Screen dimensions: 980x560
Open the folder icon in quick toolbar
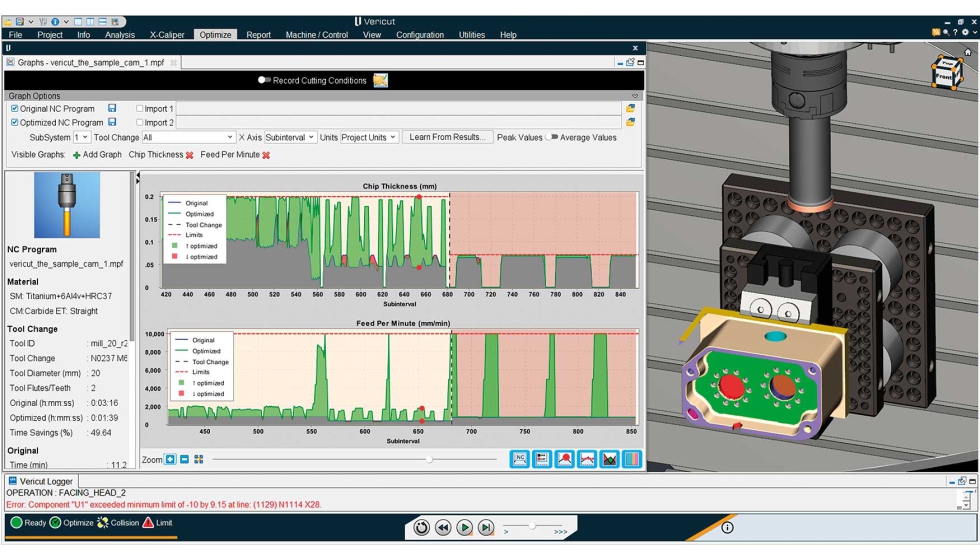8,21
